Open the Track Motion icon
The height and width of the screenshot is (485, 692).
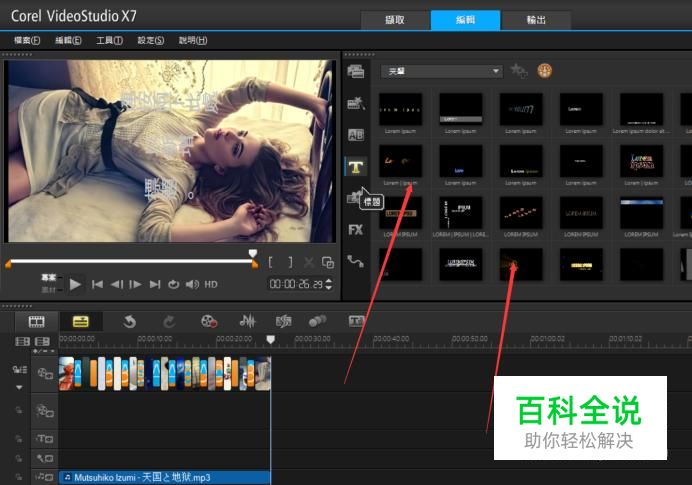[x=317, y=321]
